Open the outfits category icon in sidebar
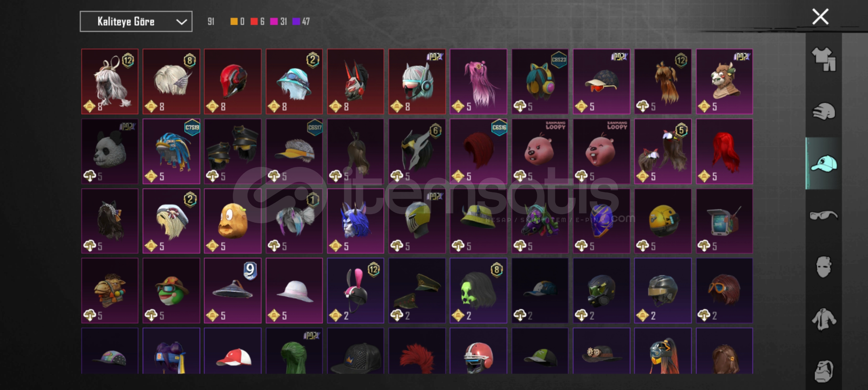Screen dimensions: 868x390 coord(824,59)
